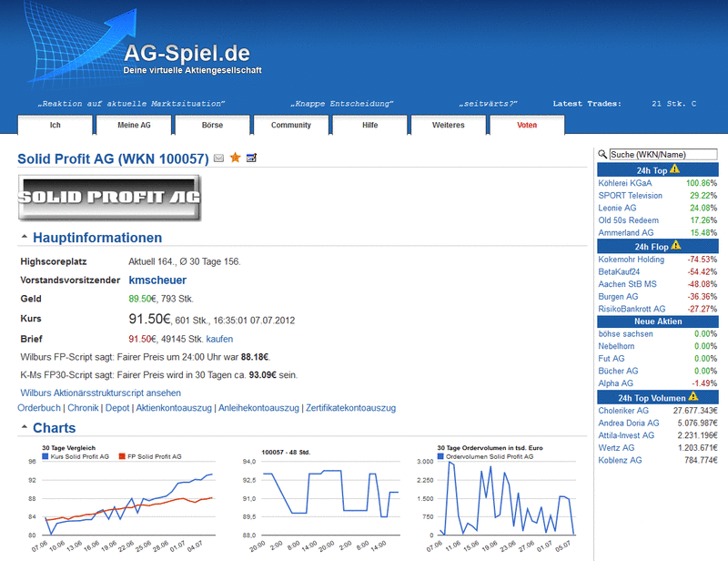Viewport: 728px width, 561px height.
Task: Click the message icon right of the star
Action: coord(251,158)
